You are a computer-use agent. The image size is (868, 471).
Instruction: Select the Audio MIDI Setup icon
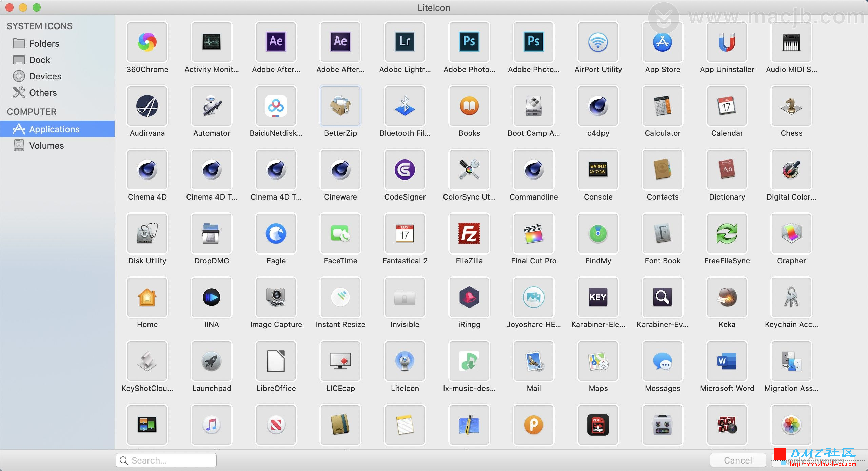[x=791, y=42]
